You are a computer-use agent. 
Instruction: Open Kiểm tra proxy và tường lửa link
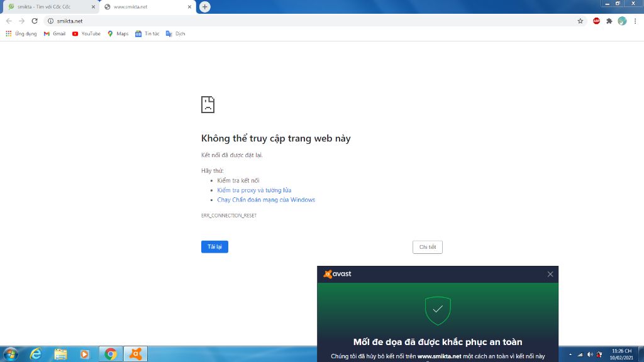(x=254, y=190)
